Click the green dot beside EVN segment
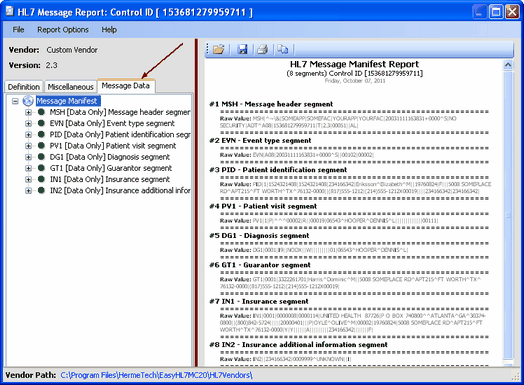The width and height of the screenshot is (524, 385). coord(41,123)
